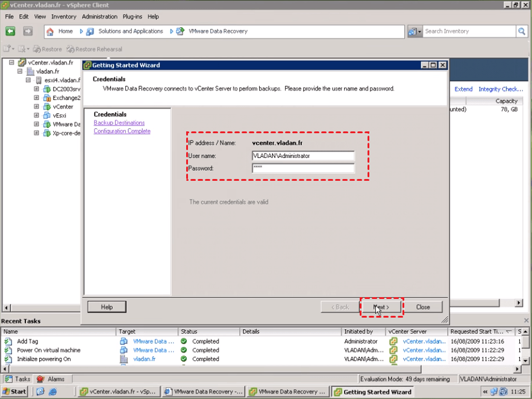
Task: Close the Recent Tasks panel with X
Action: [526, 320]
